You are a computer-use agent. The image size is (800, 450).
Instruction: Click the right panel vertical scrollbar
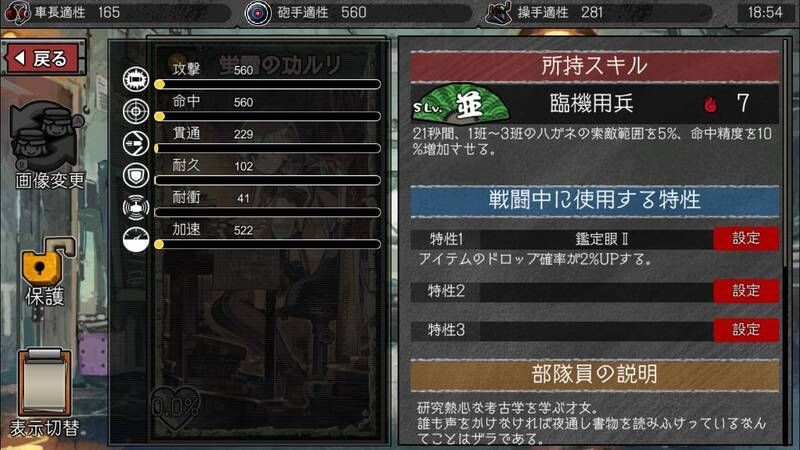point(786,153)
